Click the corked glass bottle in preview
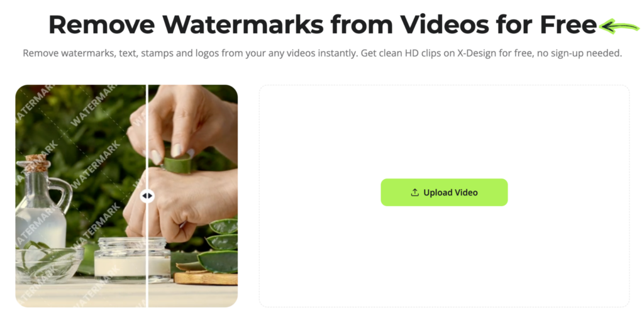 (40, 201)
